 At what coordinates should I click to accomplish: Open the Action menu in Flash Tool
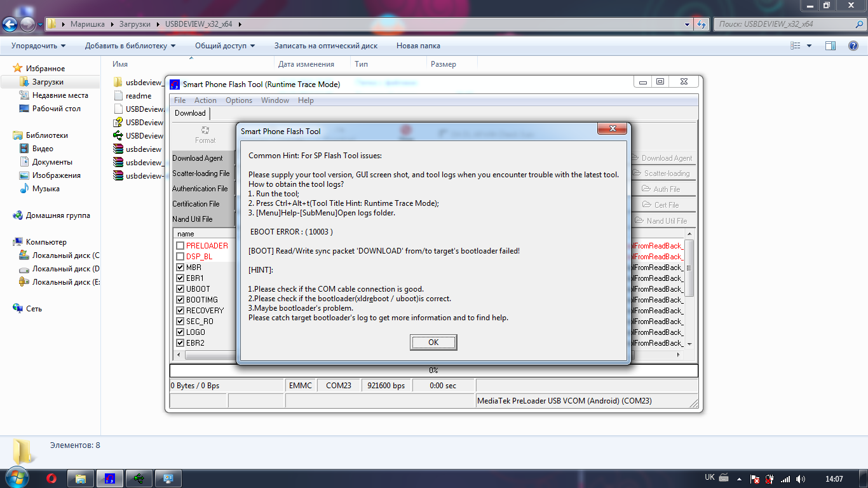click(205, 100)
